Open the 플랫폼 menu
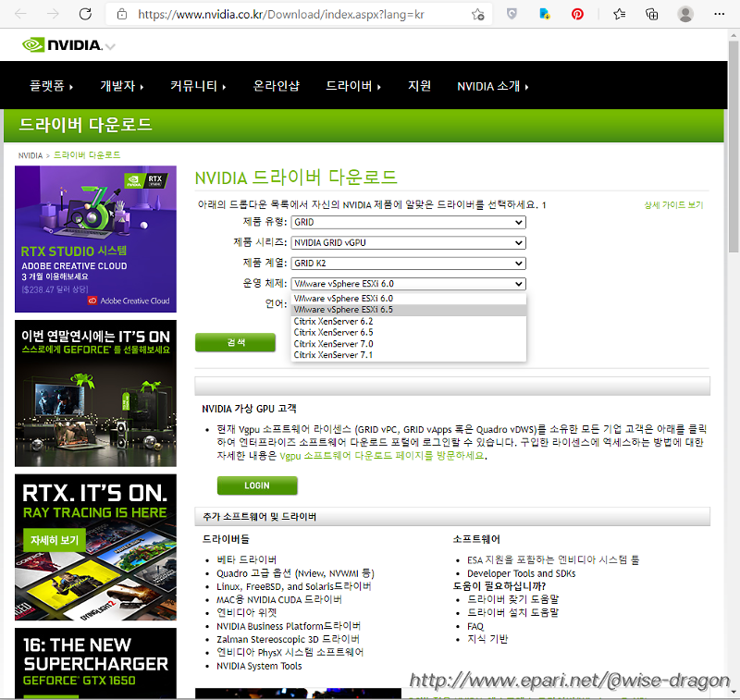 tap(51, 86)
